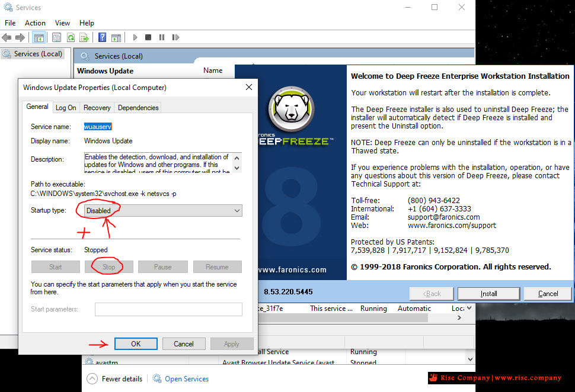This screenshot has height=392, width=575.
Task: Click the Pause service button
Action: [x=163, y=267]
